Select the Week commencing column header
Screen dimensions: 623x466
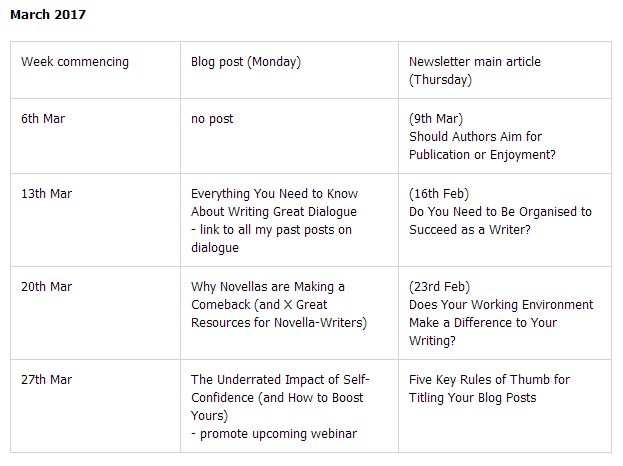point(75,62)
